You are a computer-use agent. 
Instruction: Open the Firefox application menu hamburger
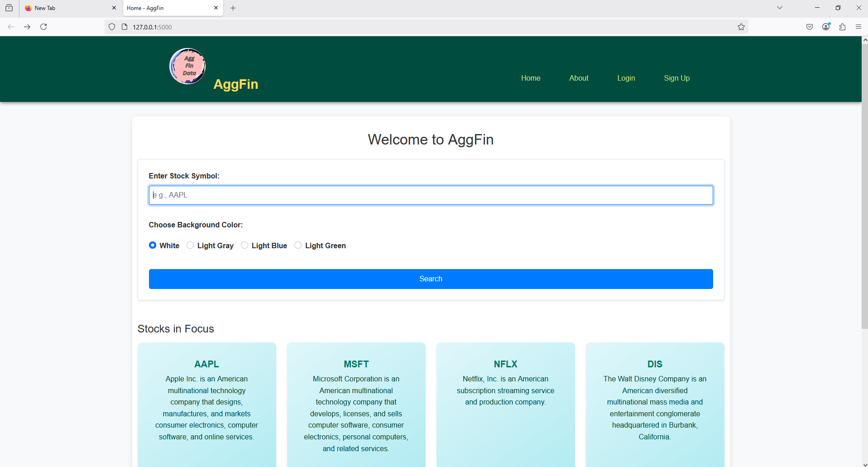(858, 27)
